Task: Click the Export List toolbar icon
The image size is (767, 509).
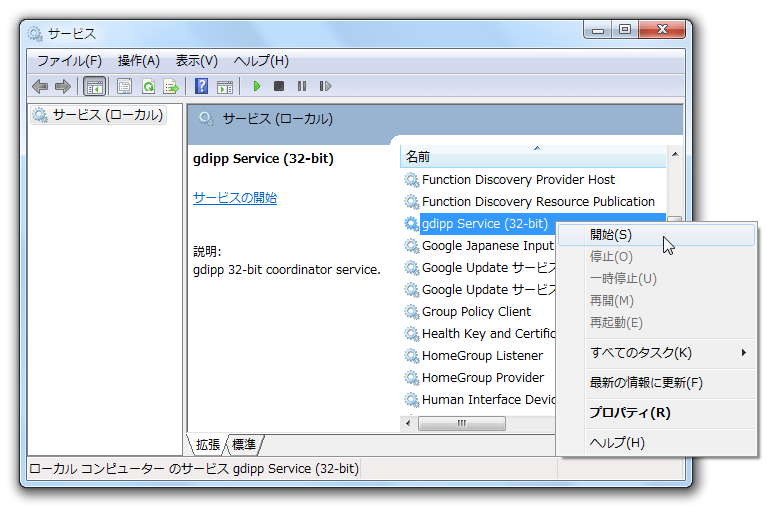Action: coord(171,87)
